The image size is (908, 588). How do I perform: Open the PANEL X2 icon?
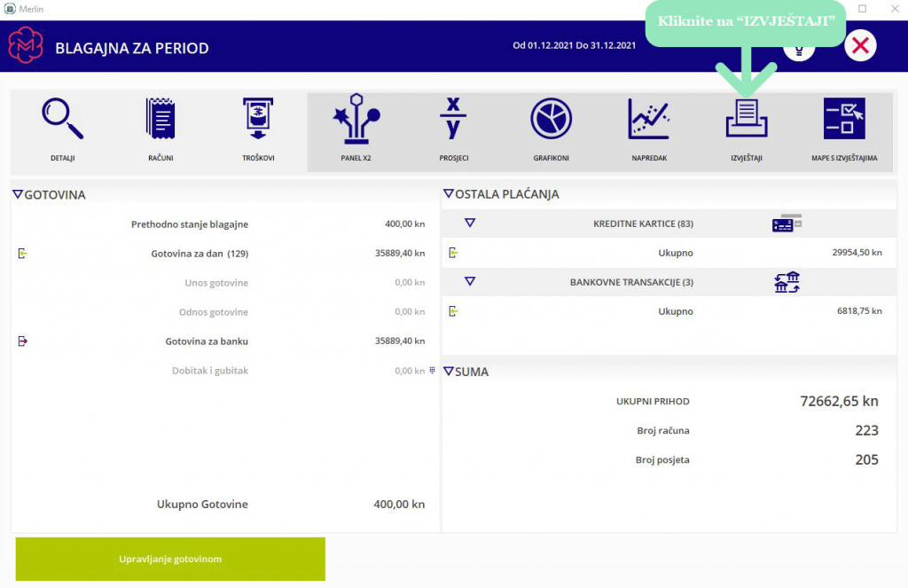click(356, 119)
